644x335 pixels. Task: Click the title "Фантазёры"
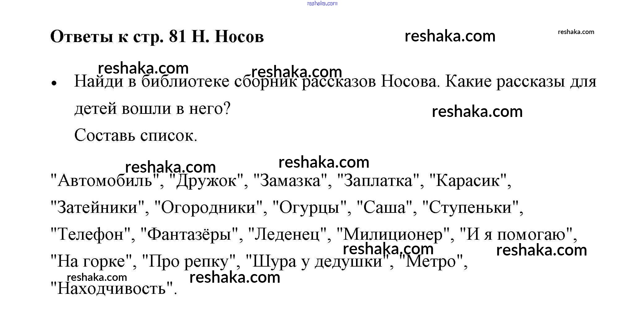tap(189, 234)
